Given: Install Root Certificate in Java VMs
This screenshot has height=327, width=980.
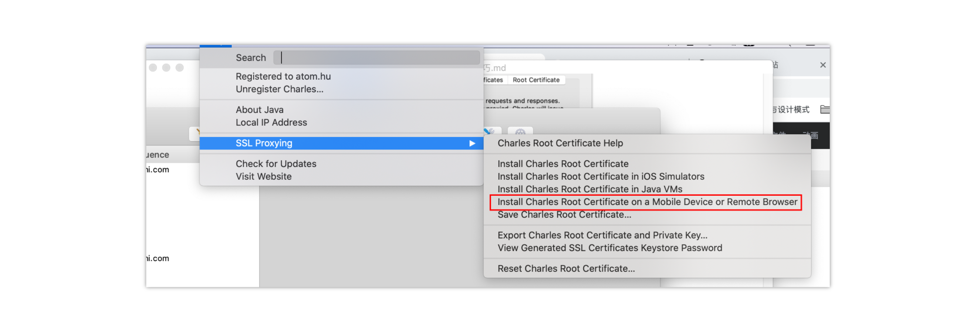Looking at the screenshot, I should [590, 189].
